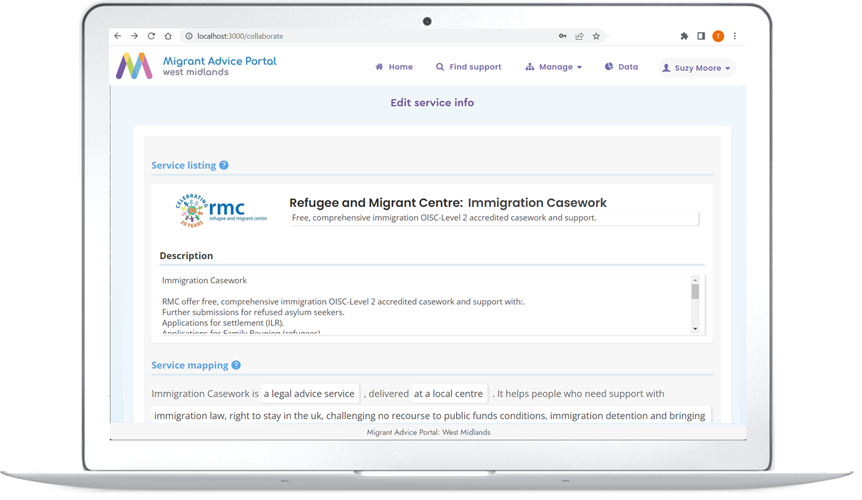Viewport: 862px width, 500px height.
Task: Open the 'at a local centre' selector
Action: 449,394
